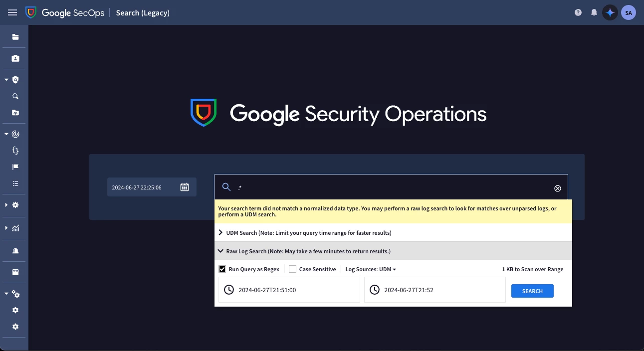The height and width of the screenshot is (351, 644).
Task: Open the gear icon directly below the double-gears
Action: point(15,310)
